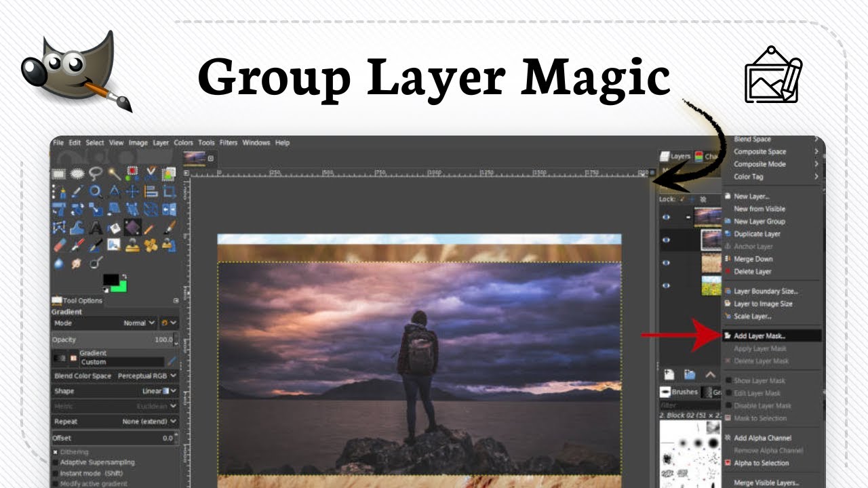Select the Blur/Sharpen droplet tool
Viewport: 868px width, 488px height.
[x=59, y=263]
